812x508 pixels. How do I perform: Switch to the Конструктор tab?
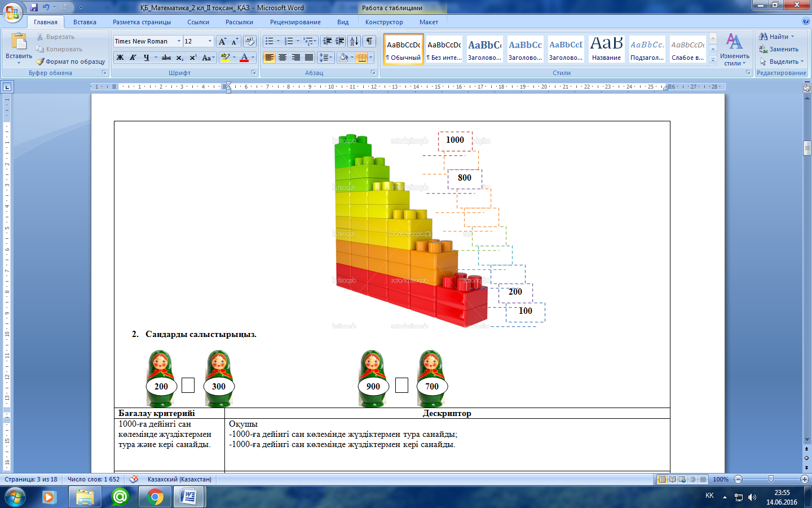(384, 22)
